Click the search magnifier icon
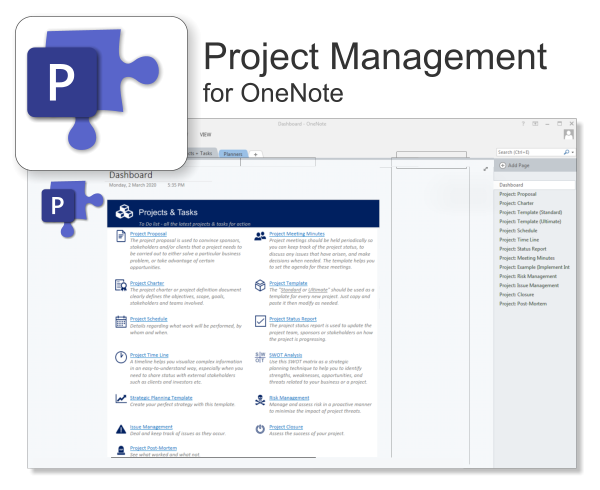600x490 pixels. (x=566, y=152)
